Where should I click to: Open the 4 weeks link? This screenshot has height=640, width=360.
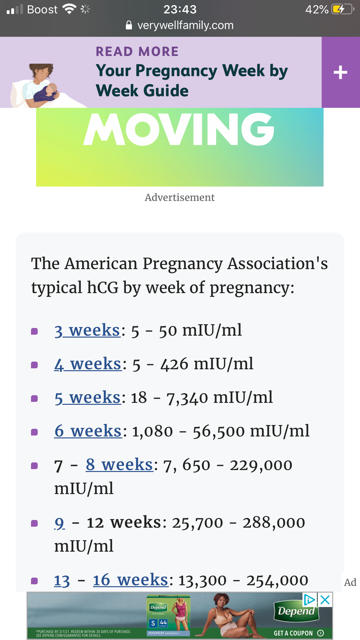click(87, 364)
